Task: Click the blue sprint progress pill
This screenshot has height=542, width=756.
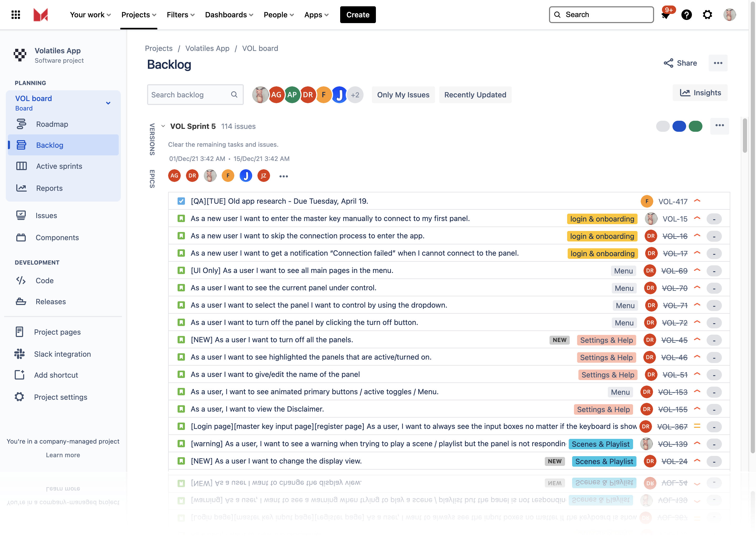Action: (679, 126)
